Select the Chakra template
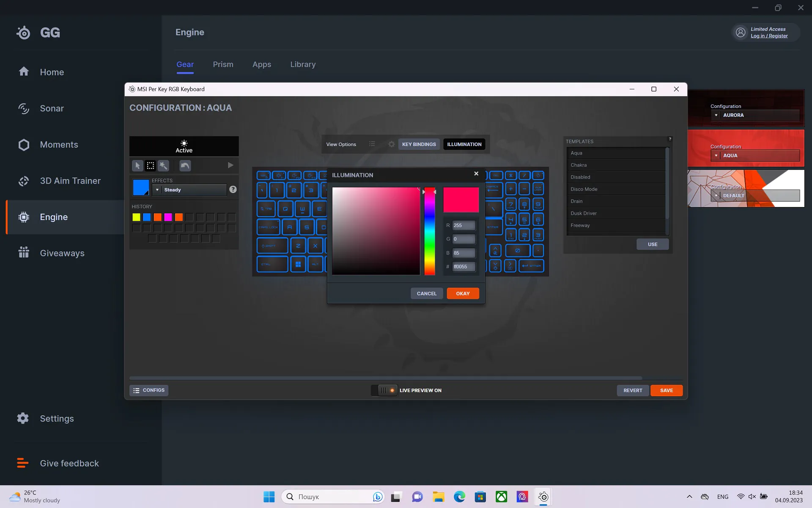The image size is (812, 508). pyautogui.click(x=616, y=165)
